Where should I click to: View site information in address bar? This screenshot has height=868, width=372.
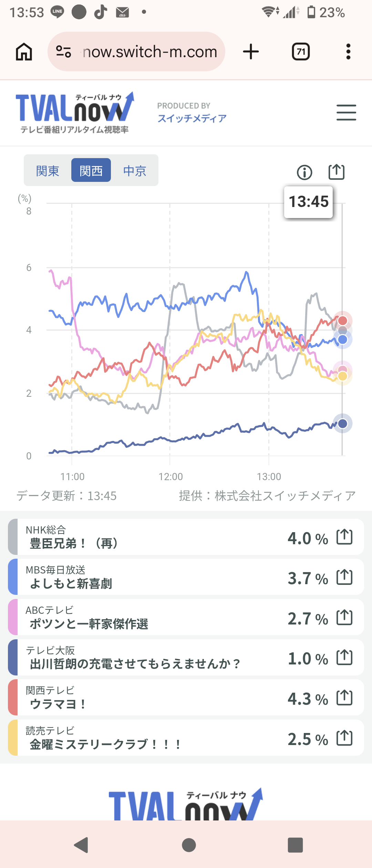63,52
